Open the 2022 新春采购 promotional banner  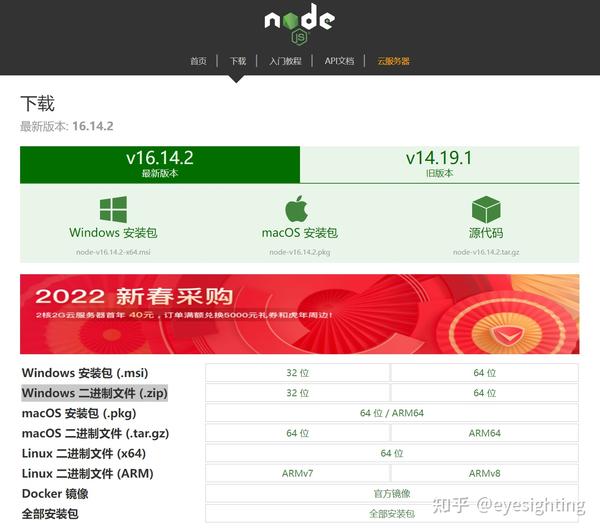[300, 314]
